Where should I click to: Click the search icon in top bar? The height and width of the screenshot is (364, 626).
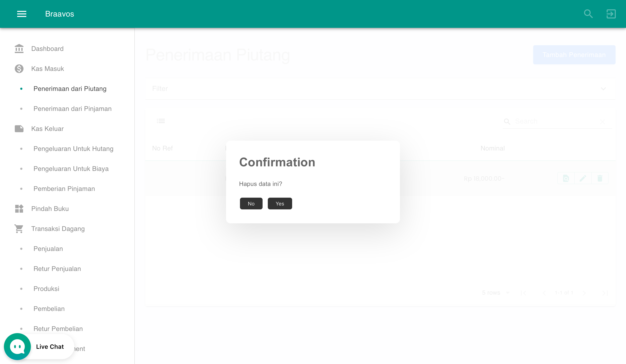588,14
